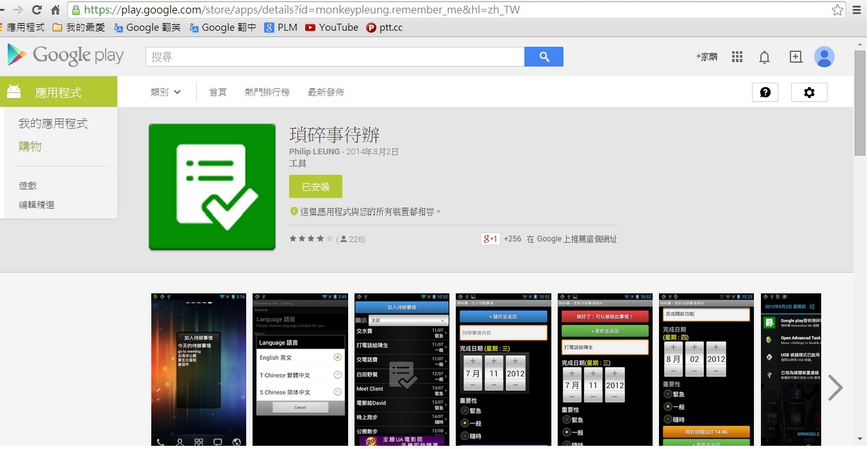Go to 熱門排行榜 tab
Image resolution: width=868 pixels, height=449 pixels.
coord(267,92)
